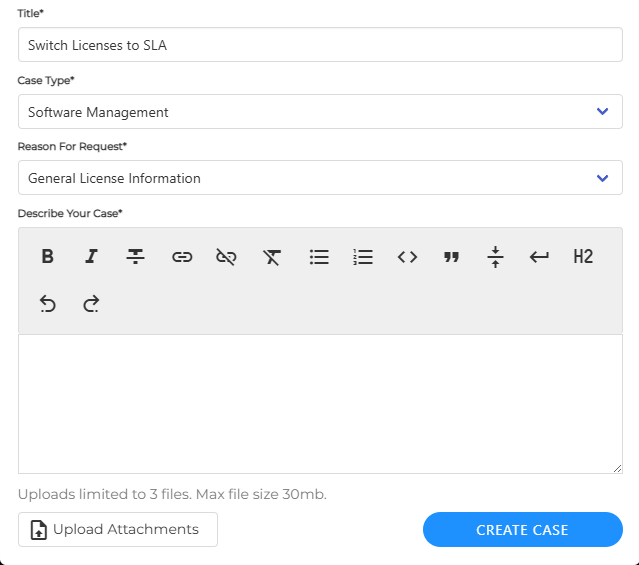639x565 pixels.
Task: Insert a bulleted list
Action: (319, 257)
